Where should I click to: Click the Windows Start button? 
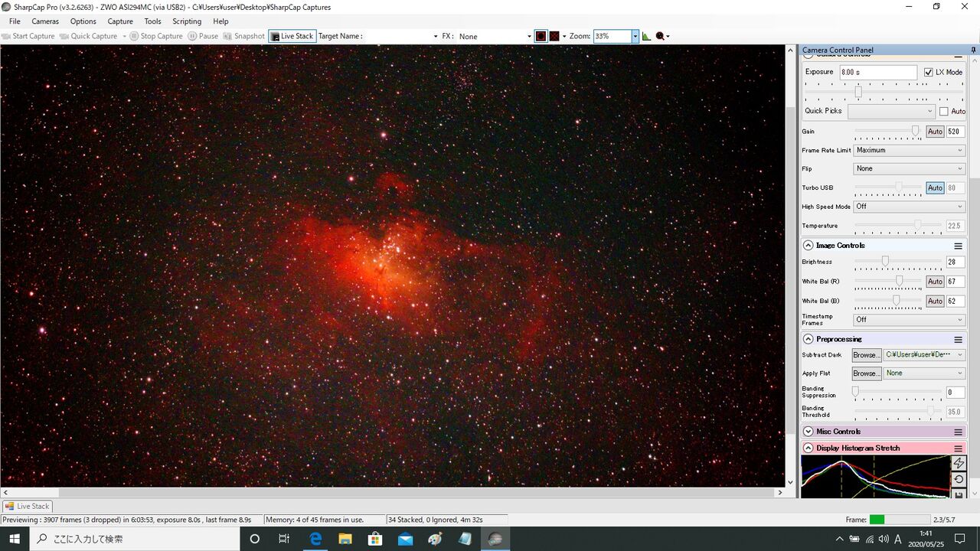tap(15, 539)
